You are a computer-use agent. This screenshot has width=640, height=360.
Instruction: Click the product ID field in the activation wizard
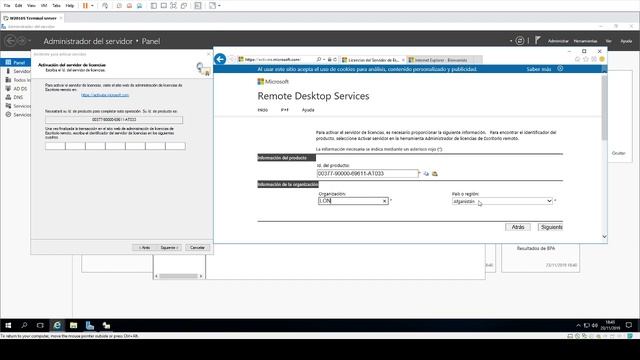(x=114, y=120)
